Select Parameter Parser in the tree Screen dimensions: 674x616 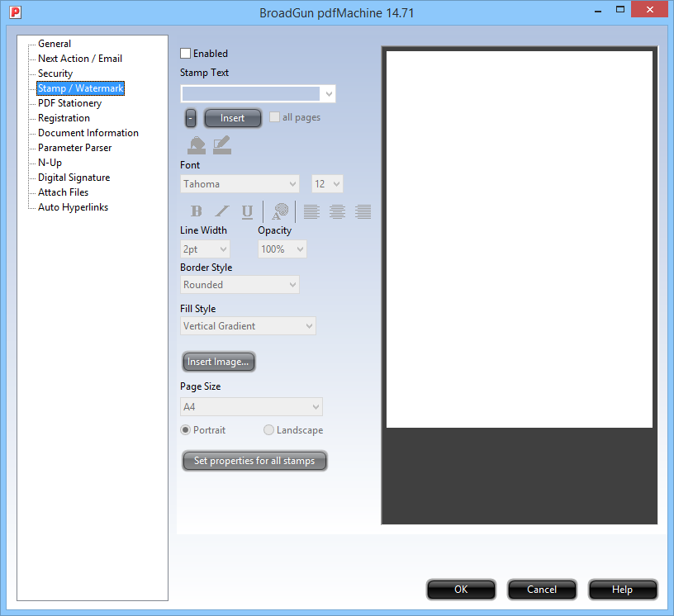(x=75, y=148)
